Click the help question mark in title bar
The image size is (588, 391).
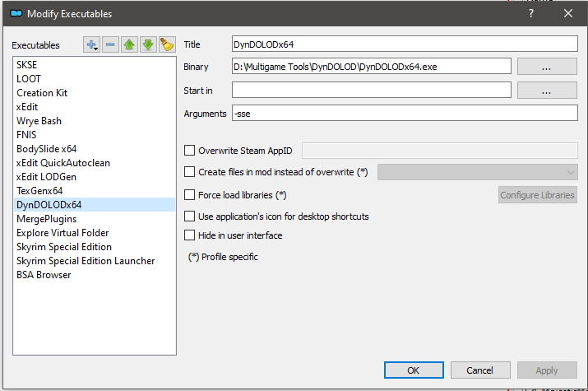click(x=530, y=13)
